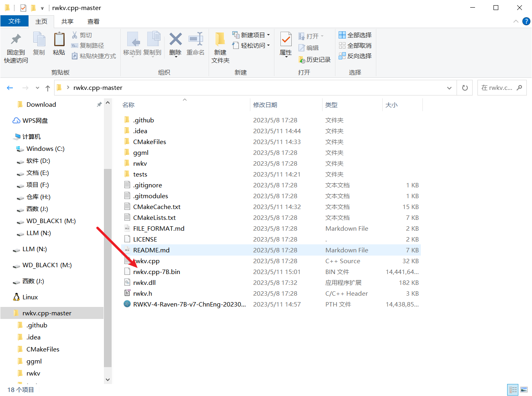Click the quick access toolbar properties checkmark

click(23, 8)
